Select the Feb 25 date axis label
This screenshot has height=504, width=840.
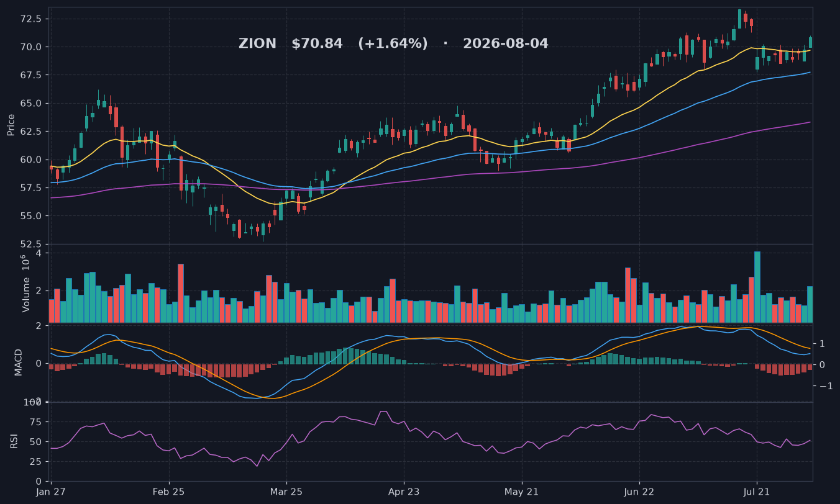pyautogui.click(x=168, y=492)
